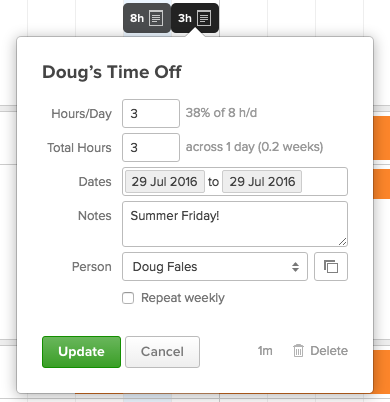This screenshot has height=402, width=390.
Task: Focus the Hours/Day input field
Action: pos(151,114)
